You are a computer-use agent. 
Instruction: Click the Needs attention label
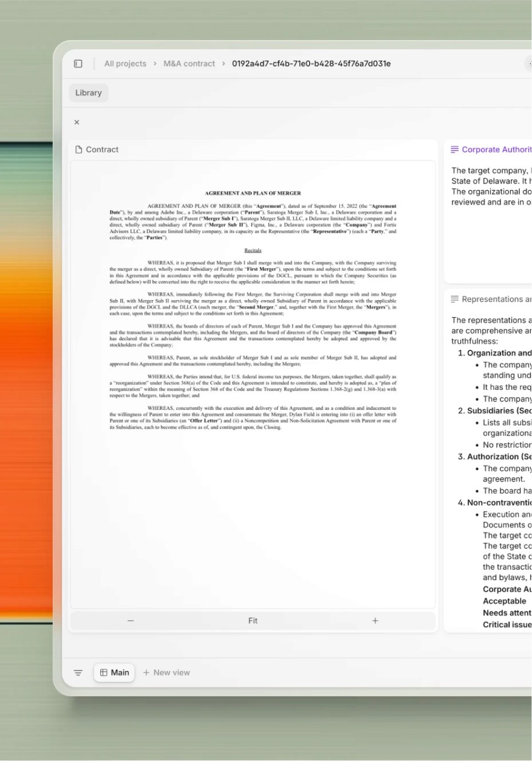point(507,613)
